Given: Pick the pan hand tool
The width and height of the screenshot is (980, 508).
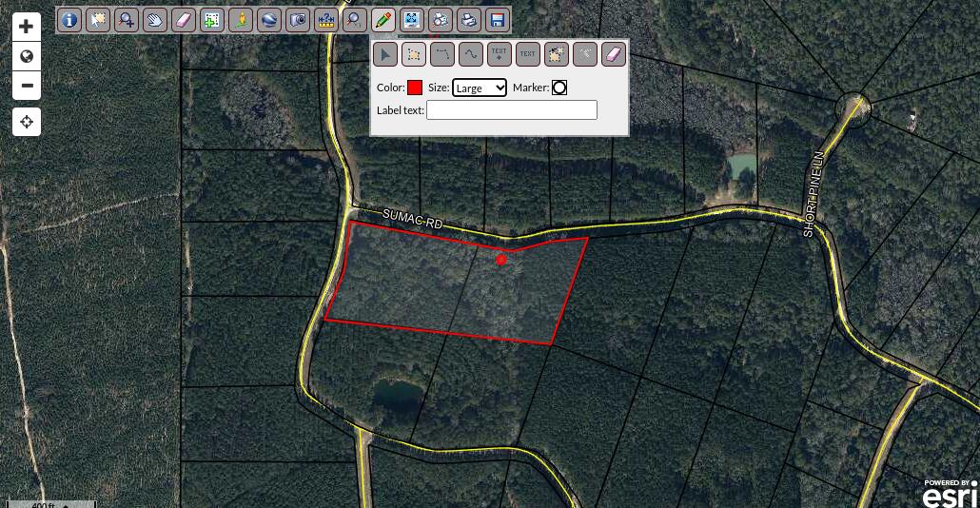Looking at the screenshot, I should tap(154, 20).
